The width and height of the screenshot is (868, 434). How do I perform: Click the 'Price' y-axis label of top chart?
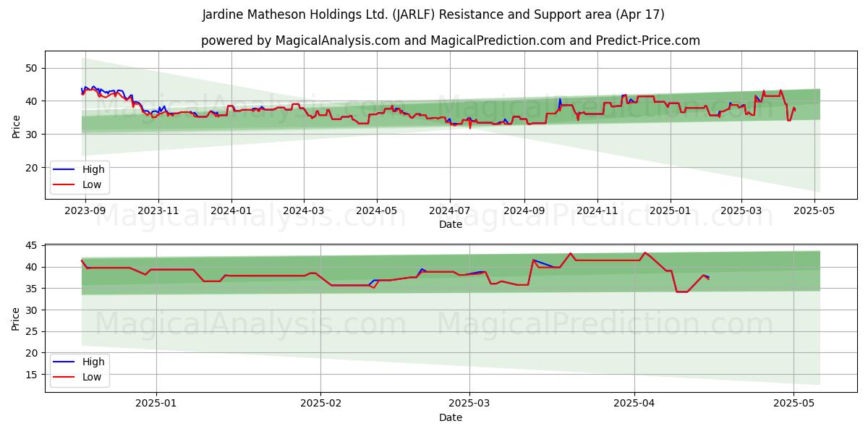coord(16,127)
